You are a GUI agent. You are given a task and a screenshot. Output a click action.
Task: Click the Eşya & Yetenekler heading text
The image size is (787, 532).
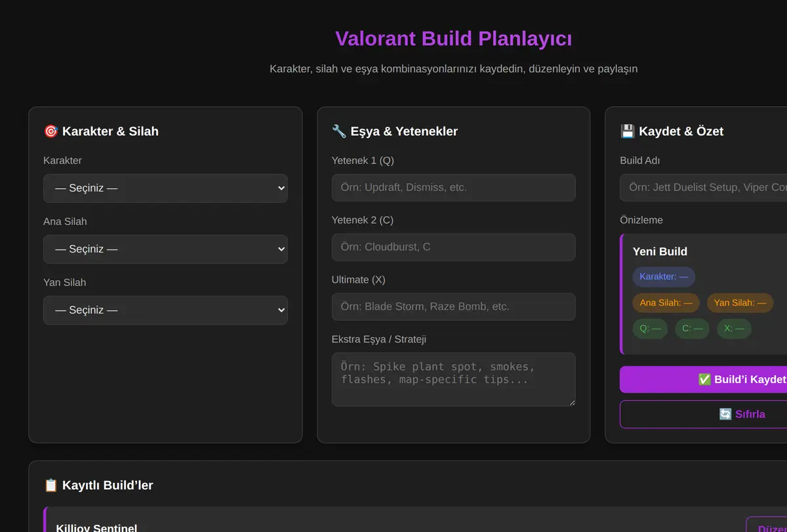click(x=404, y=131)
